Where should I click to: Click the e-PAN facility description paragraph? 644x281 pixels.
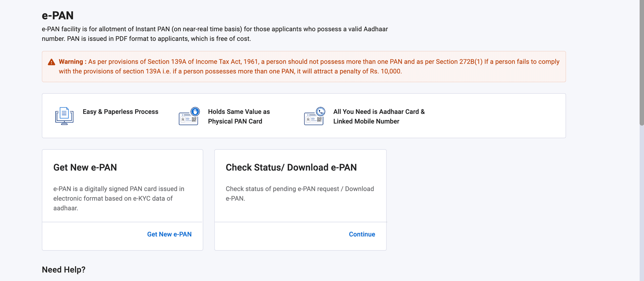[x=215, y=33]
